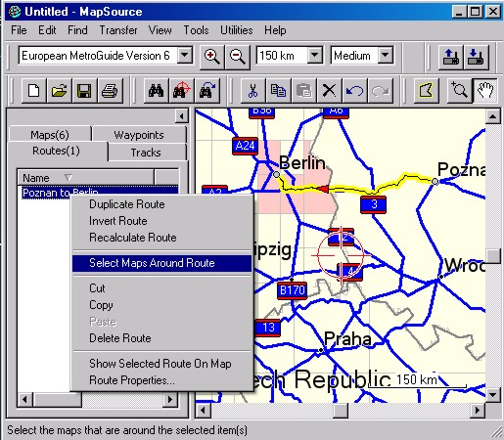Click the route list's scroll right arrow

[170, 399]
